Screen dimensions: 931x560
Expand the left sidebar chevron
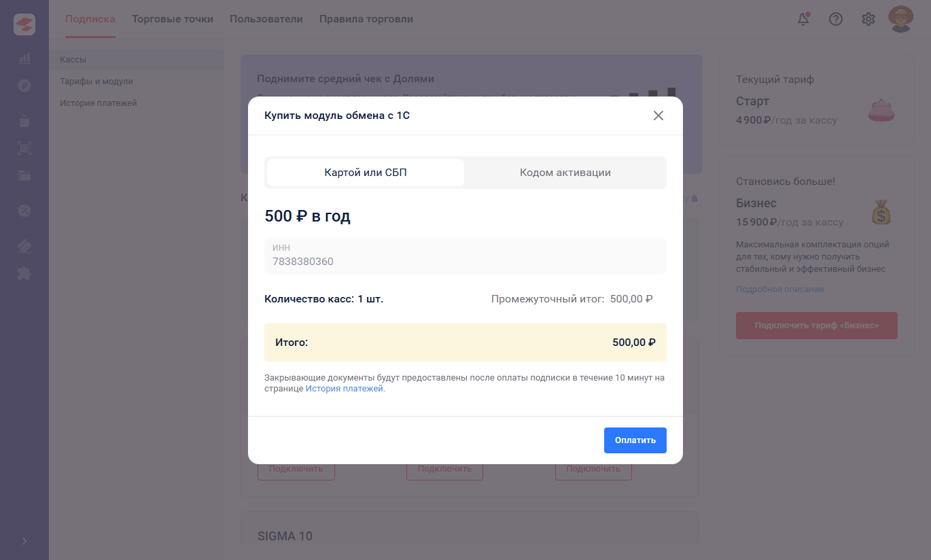(24, 541)
